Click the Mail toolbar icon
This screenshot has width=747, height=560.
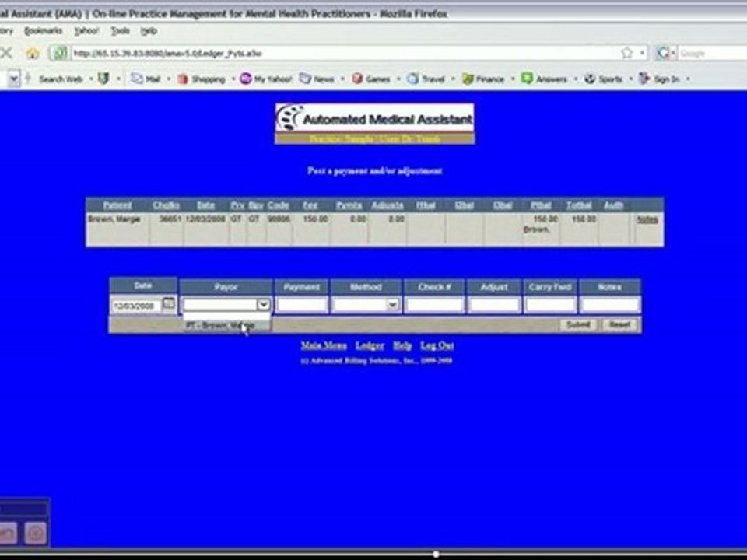137,79
